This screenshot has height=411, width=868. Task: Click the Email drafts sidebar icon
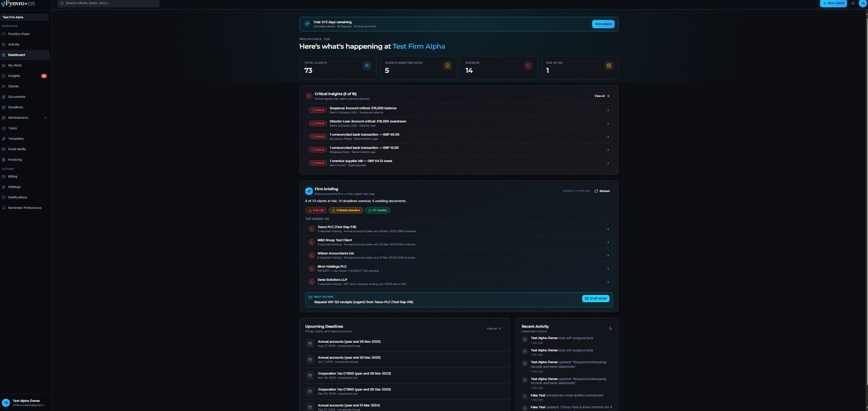coord(4,149)
